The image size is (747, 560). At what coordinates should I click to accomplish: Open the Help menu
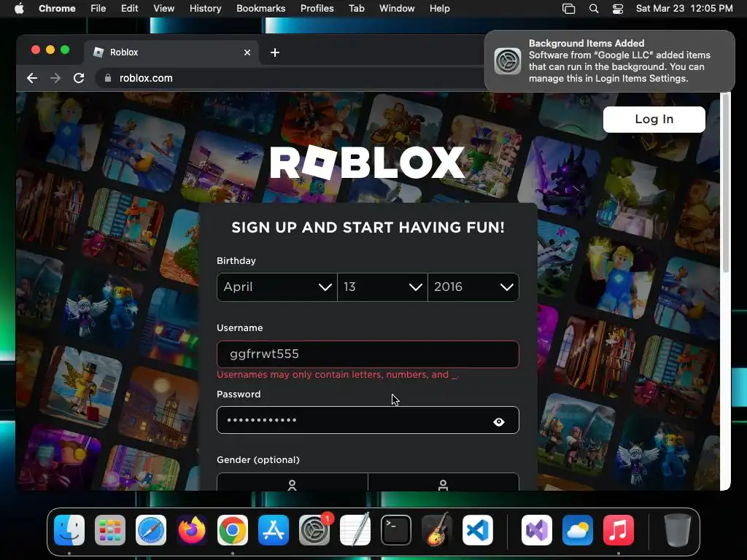[x=439, y=9]
